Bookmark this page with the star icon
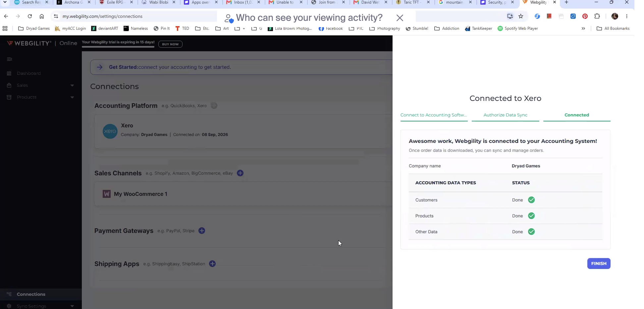 pyautogui.click(x=521, y=16)
